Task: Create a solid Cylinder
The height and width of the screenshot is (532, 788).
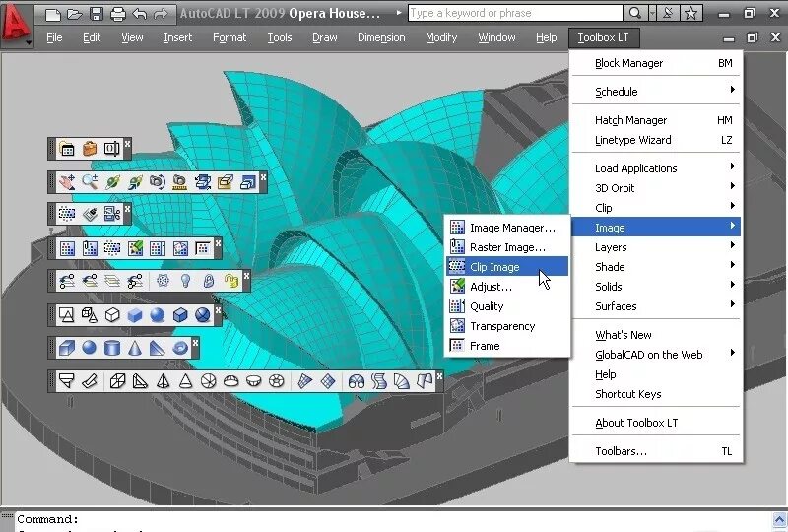Action: coord(112,348)
